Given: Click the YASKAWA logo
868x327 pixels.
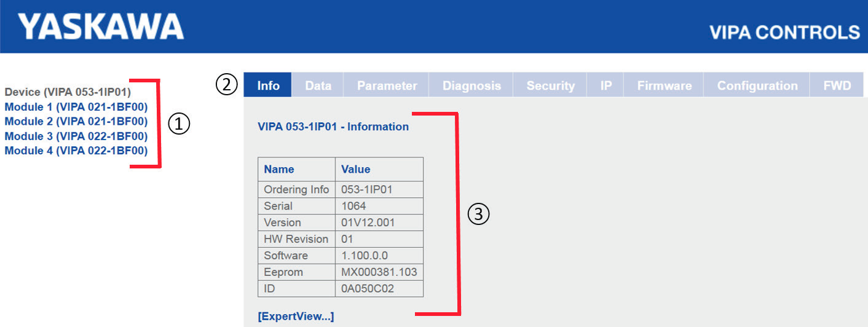Looking at the screenshot, I should point(101,27).
